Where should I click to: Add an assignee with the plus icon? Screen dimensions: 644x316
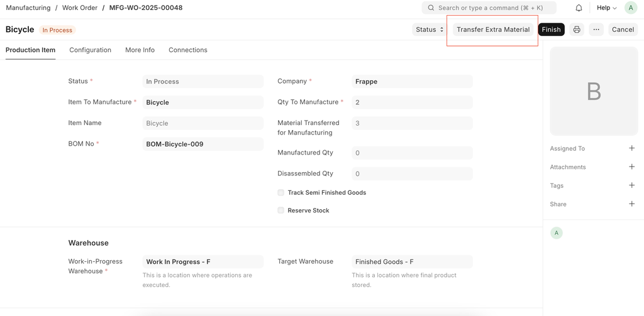coord(631,148)
